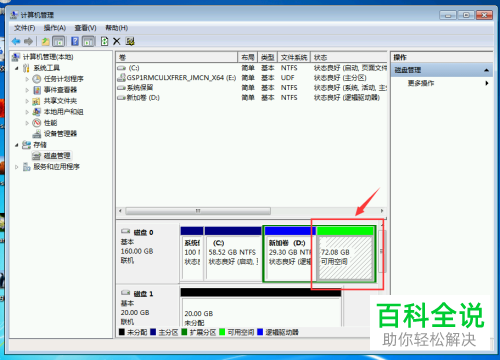The image size is (500, 360).
Task: Select the GSP1RMCULXFRER_JMCN_X64 (E:) volume row
Action: pos(252,78)
